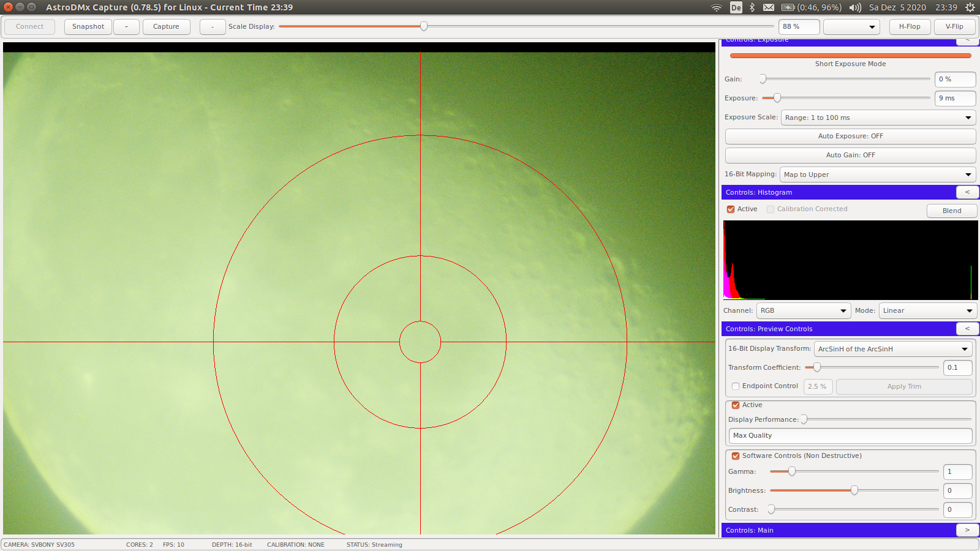Click the Max Quality text field
Viewport: 980px width, 551px height.
(850, 436)
